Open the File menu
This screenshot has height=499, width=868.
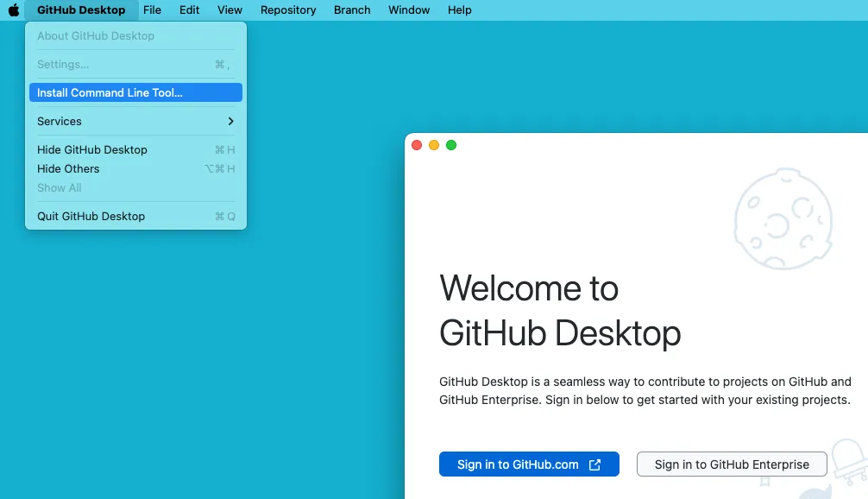click(152, 10)
